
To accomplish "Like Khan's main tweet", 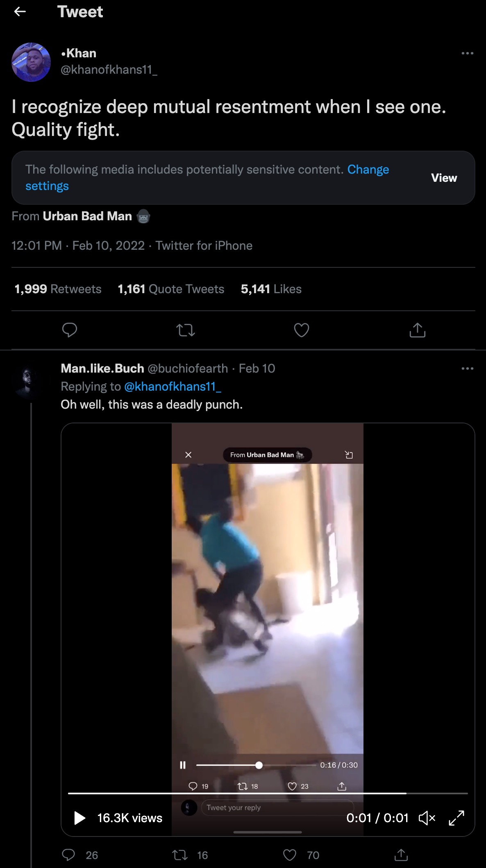I will click(x=301, y=330).
